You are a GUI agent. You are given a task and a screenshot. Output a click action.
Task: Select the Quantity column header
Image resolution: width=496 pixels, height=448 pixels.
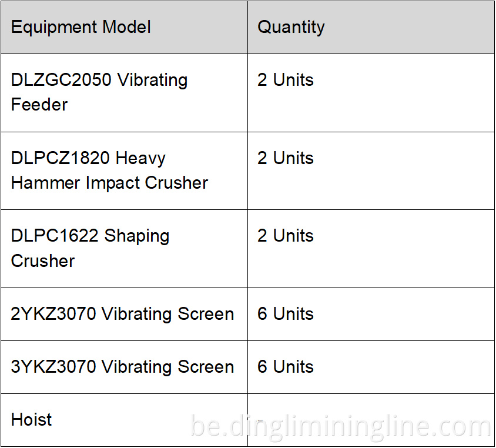291,27
